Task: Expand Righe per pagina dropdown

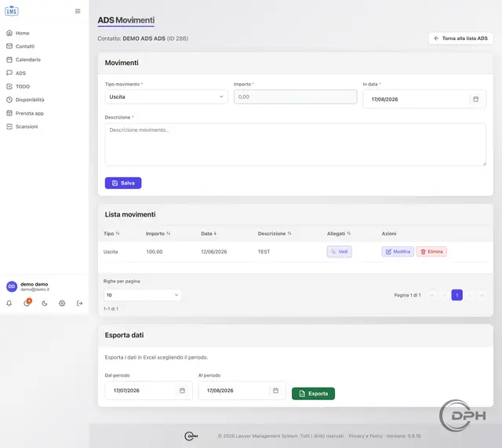Action: pos(142,295)
